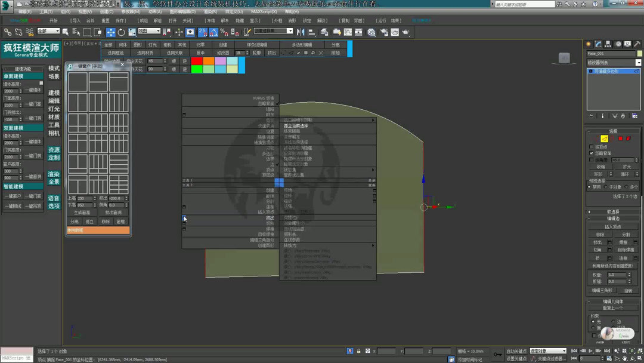Open the Material Editor from the toolbar
The image size is (644, 363).
click(371, 31)
